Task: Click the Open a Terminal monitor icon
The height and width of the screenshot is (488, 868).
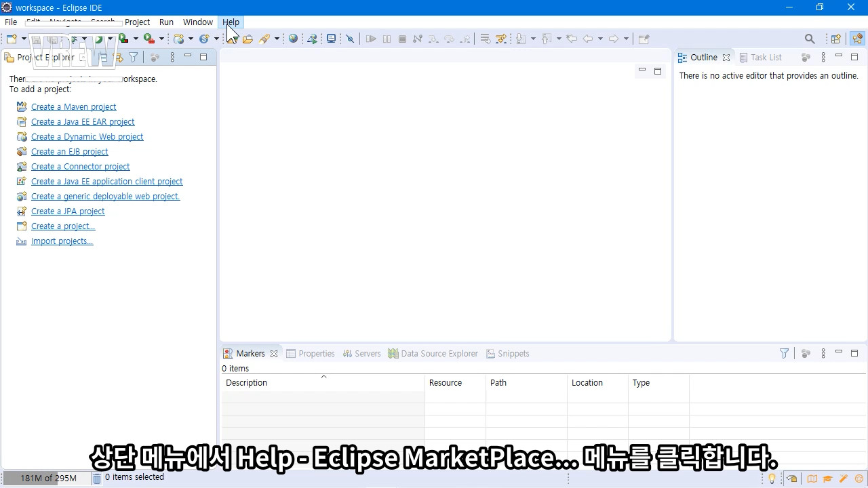Action: pyautogui.click(x=331, y=39)
